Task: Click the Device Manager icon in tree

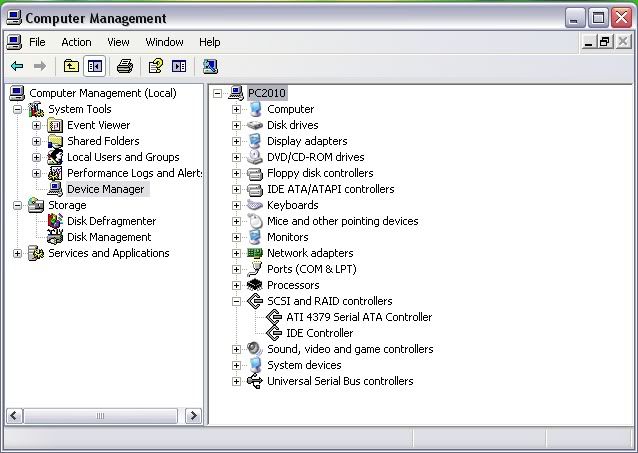Action: click(x=55, y=189)
